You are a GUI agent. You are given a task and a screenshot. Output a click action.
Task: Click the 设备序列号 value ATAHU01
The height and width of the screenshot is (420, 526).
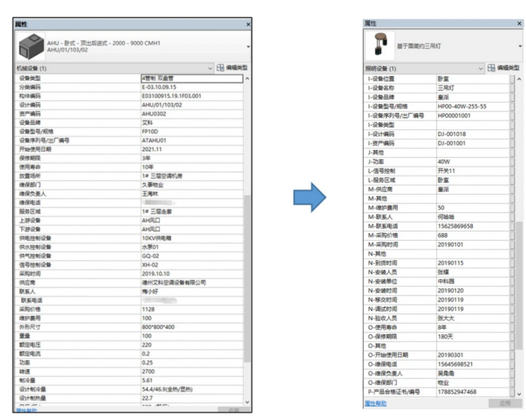[154, 140]
